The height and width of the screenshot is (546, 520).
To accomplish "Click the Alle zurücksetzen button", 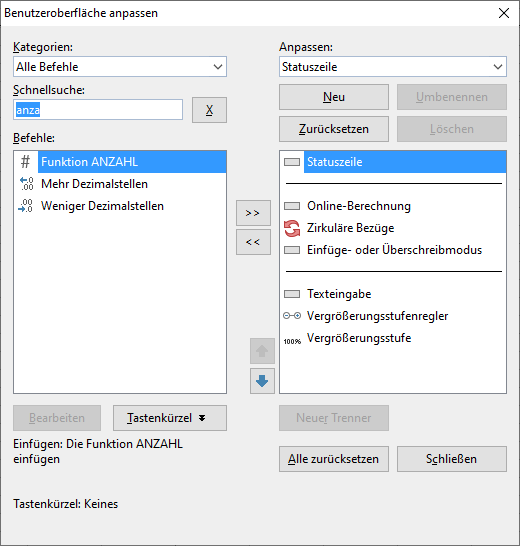I will 334,459.
